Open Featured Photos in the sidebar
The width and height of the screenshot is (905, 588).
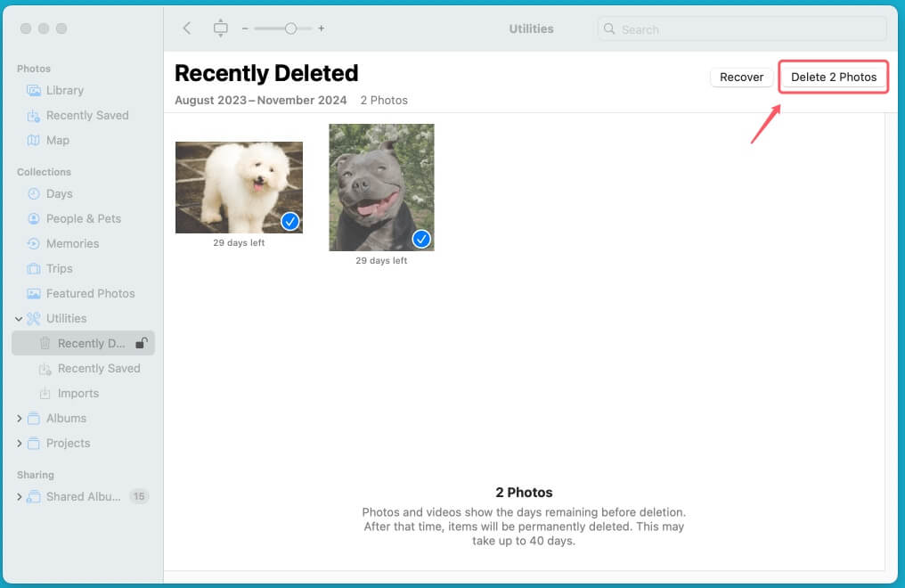[x=91, y=293]
